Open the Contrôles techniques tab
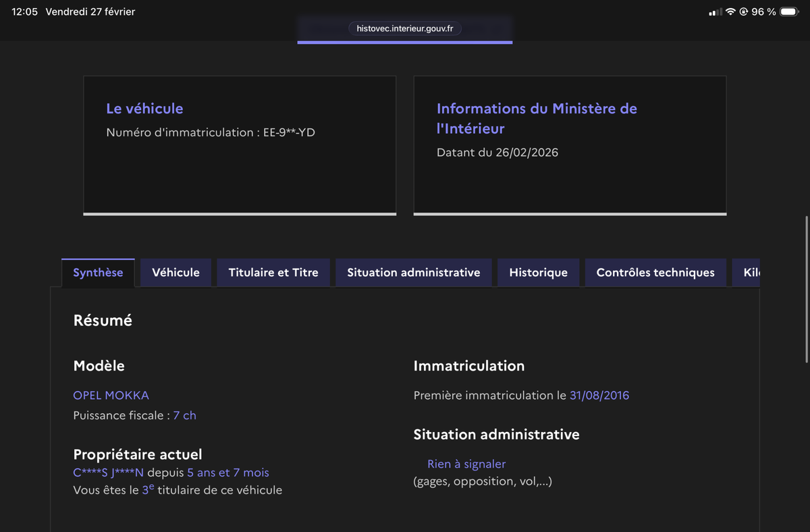Image resolution: width=810 pixels, height=532 pixels. [x=655, y=273]
